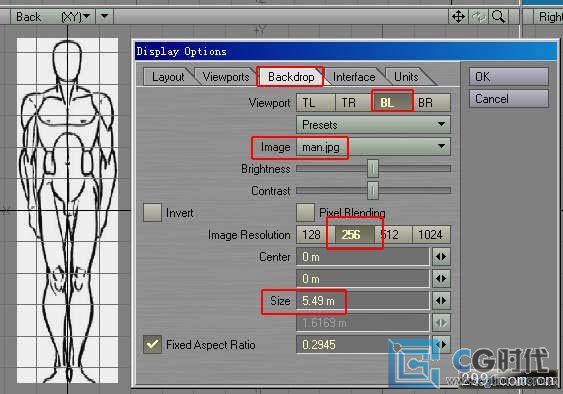
Task: Click the Display Options title bar
Action: tap(345, 52)
